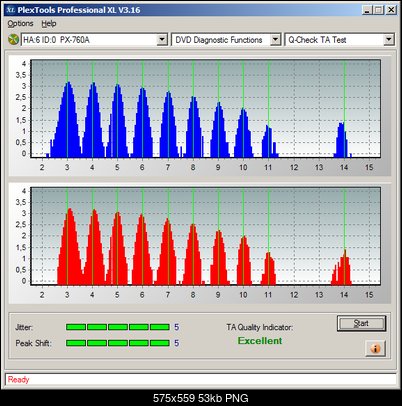Open the Options menu
402x406 pixels.
click(x=20, y=24)
